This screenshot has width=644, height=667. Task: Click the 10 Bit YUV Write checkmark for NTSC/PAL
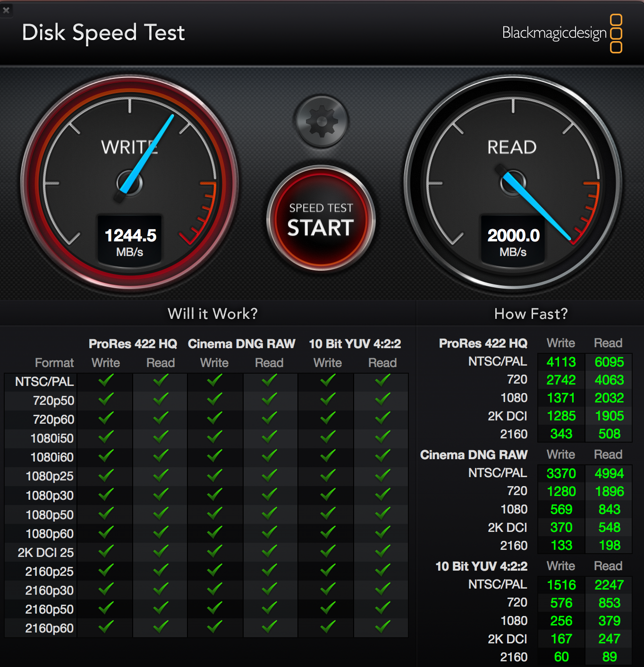click(328, 380)
